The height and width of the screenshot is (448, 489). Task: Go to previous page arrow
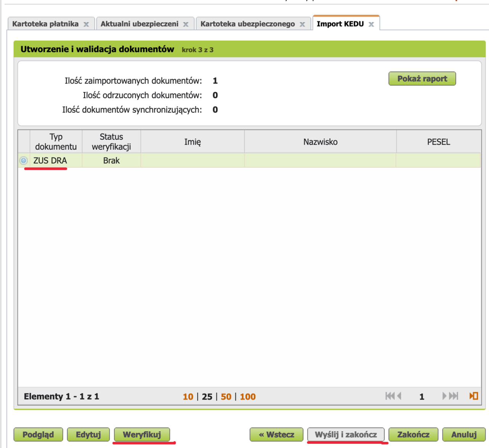coord(399,396)
